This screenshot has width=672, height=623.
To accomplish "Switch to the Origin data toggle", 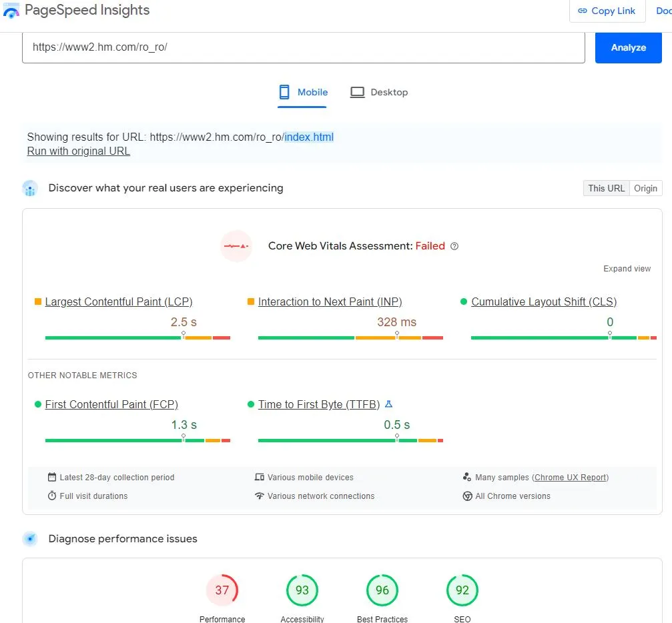I will pos(645,189).
